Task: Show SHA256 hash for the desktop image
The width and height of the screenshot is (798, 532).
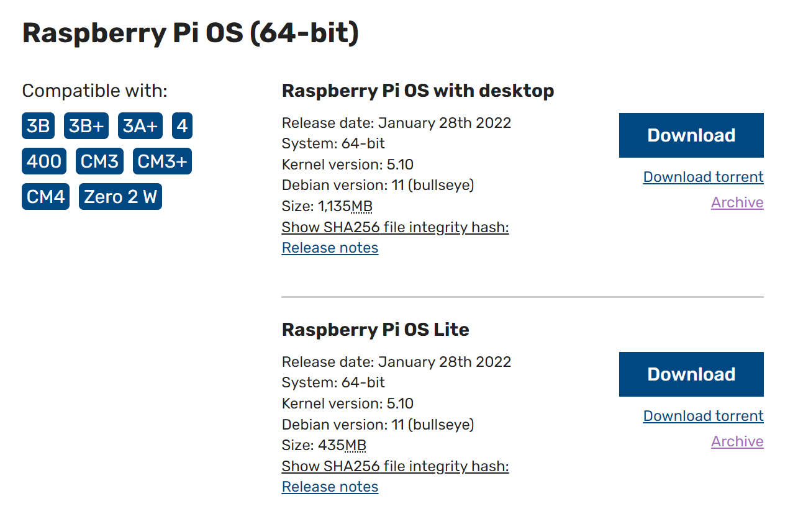Action: [395, 227]
